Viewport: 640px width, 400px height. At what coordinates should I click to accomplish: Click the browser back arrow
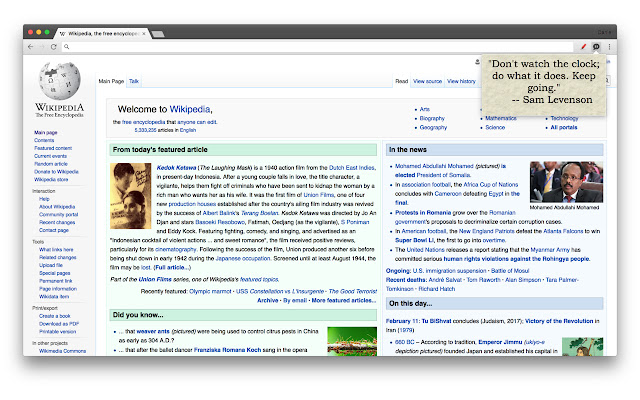tap(30, 47)
